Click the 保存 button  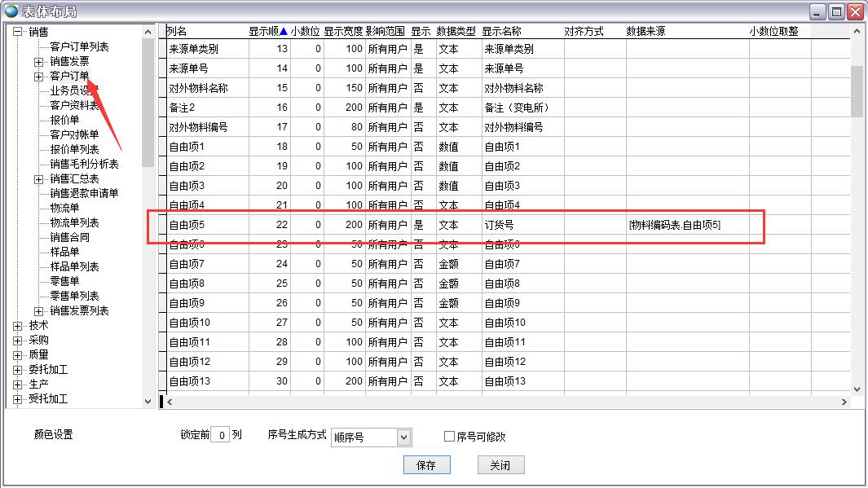[426, 465]
